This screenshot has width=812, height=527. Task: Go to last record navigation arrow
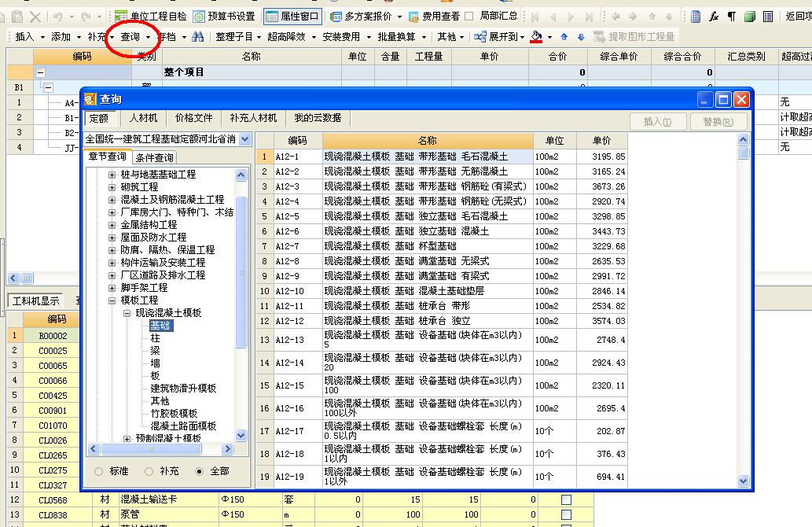point(589,17)
